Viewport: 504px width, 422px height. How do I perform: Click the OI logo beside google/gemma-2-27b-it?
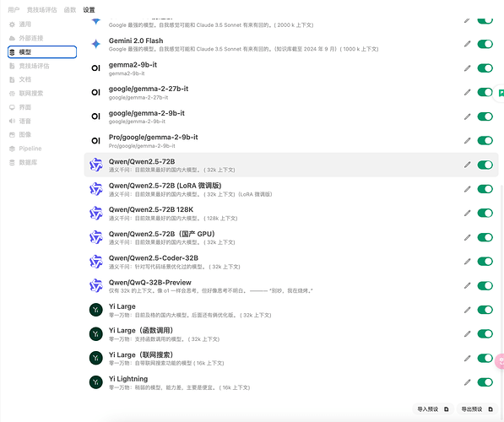pyautogui.click(x=95, y=93)
